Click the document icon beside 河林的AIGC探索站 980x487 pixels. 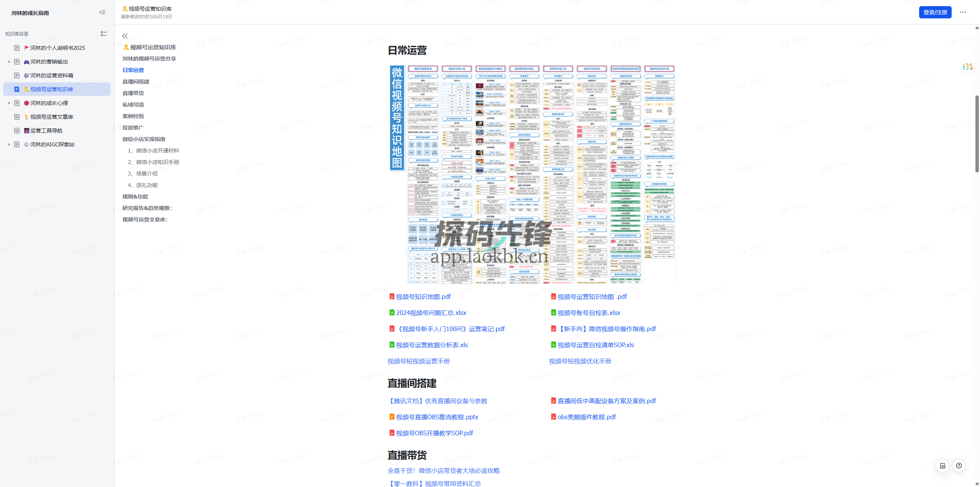(x=17, y=144)
